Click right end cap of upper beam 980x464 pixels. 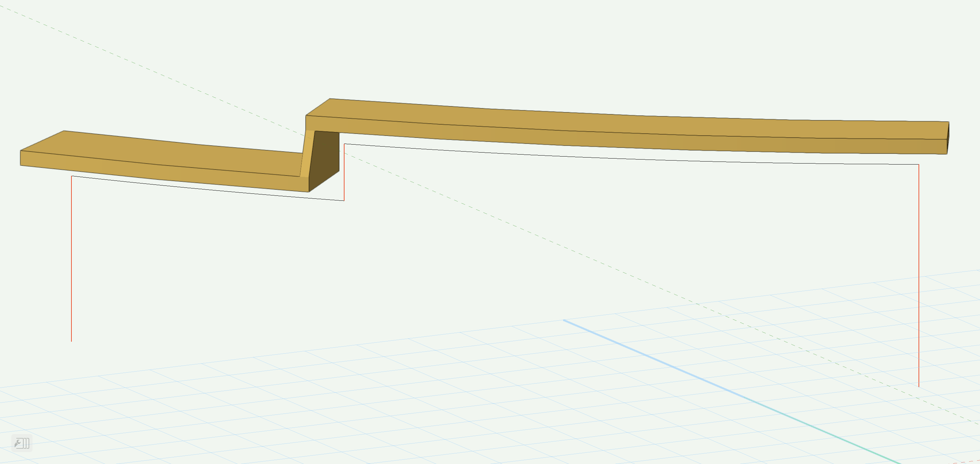[948, 138]
